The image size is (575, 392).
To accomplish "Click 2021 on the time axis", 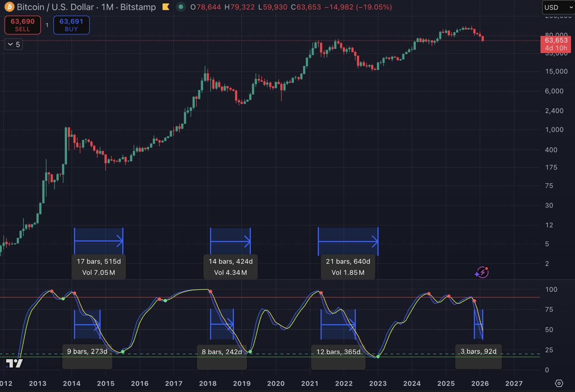I will coord(310,383).
